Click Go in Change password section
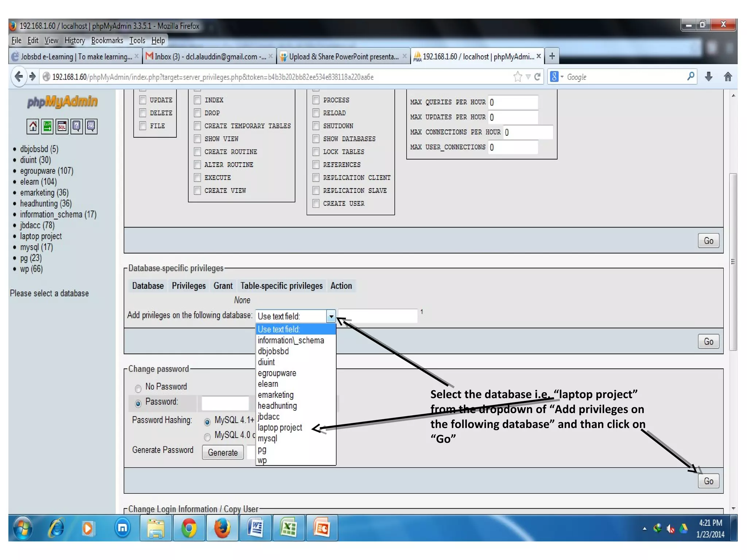 708,481
